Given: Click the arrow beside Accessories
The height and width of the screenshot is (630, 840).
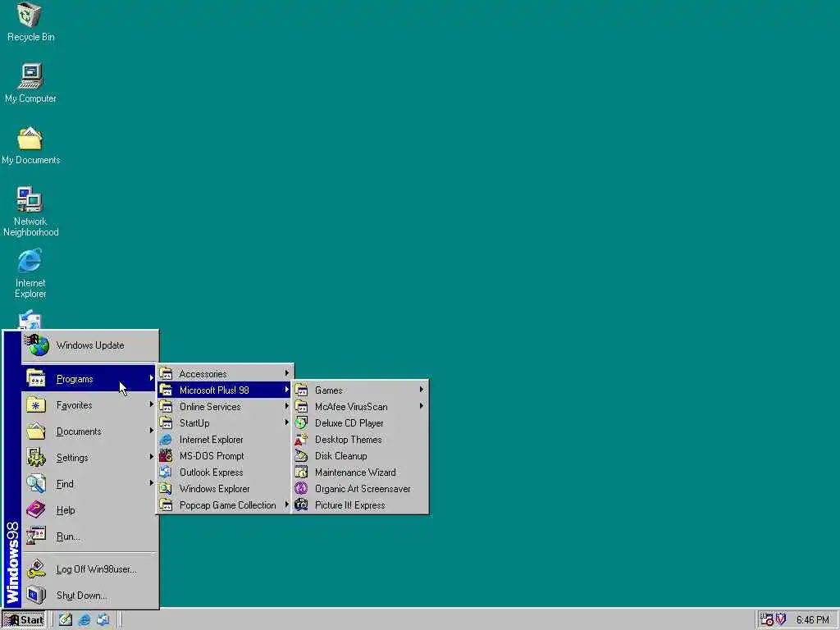Looking at the screenshot, I should [286, 373].
